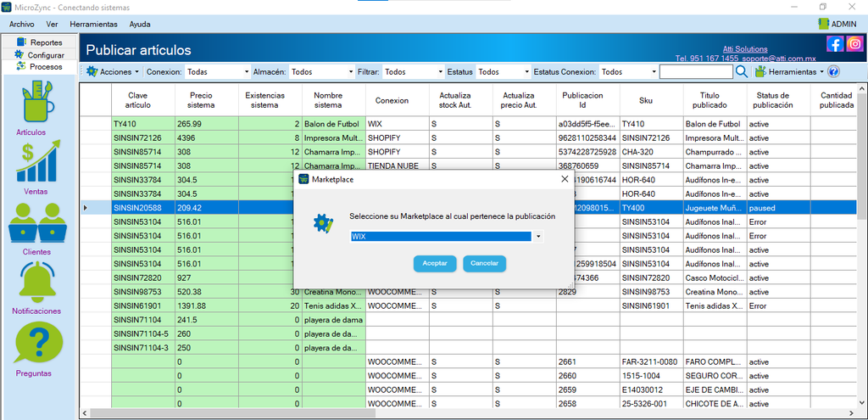
Task: Click the Publicacion Id column header
Action: (588, 100)
